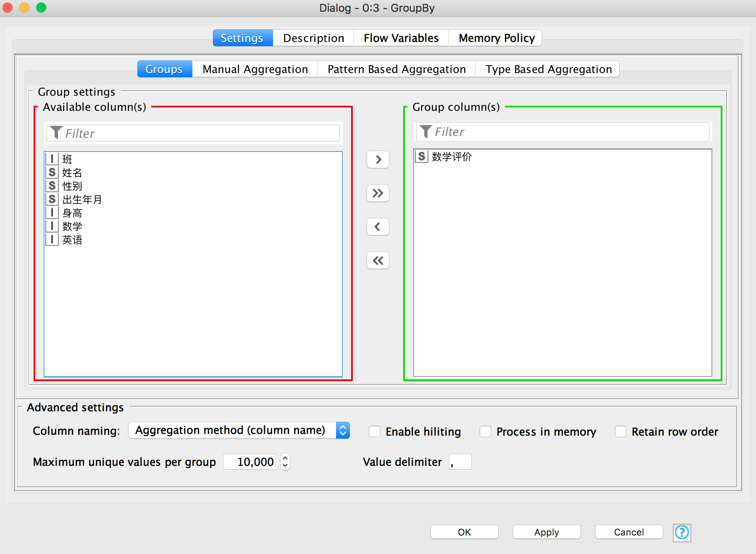
Task: Minimize the GroupBy dialog with the yellow button
Action: [x=24, y=8]
